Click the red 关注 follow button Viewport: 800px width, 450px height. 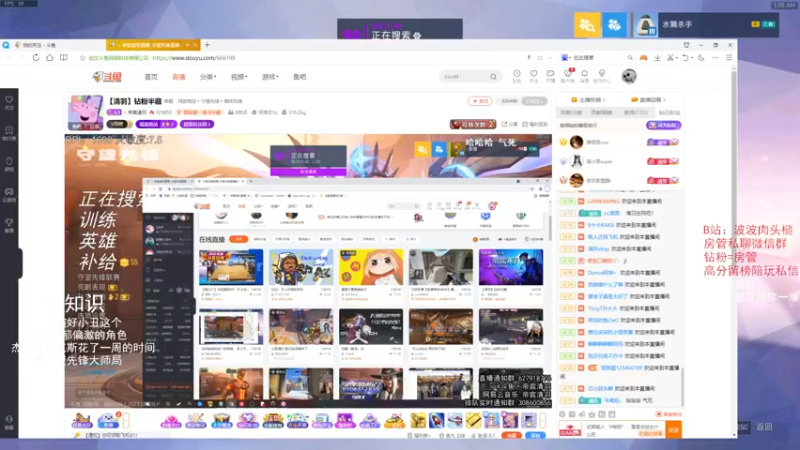point(480,101)
